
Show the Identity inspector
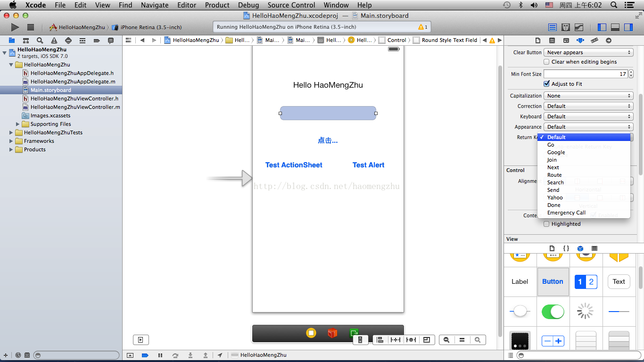pyautogui.click(x=566, y=41)
